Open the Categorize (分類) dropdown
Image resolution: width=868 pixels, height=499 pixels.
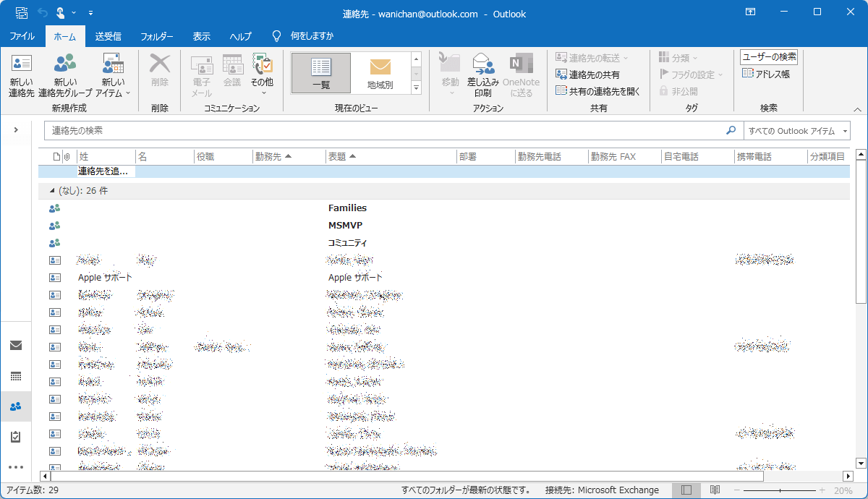pyautogui.click(x=678, y=58)
